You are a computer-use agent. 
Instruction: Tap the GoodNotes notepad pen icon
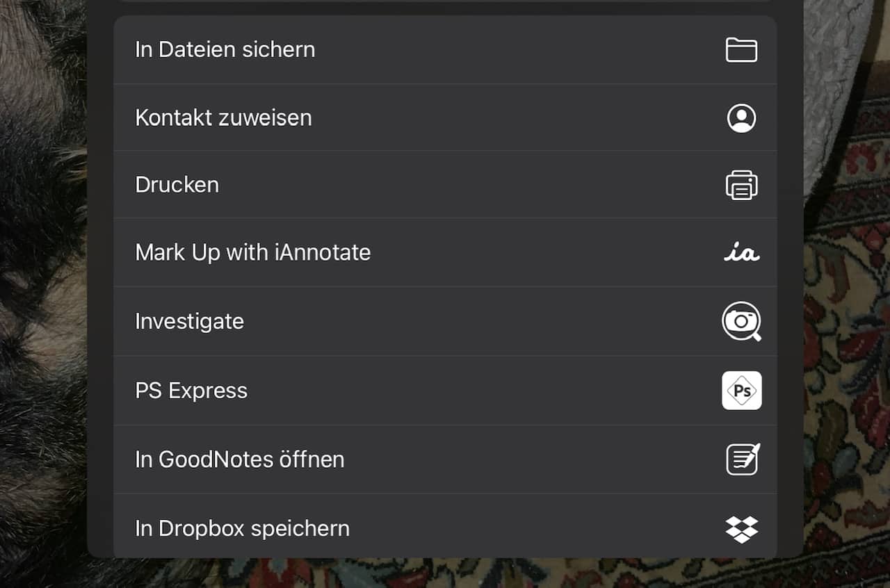coord(742,459)
